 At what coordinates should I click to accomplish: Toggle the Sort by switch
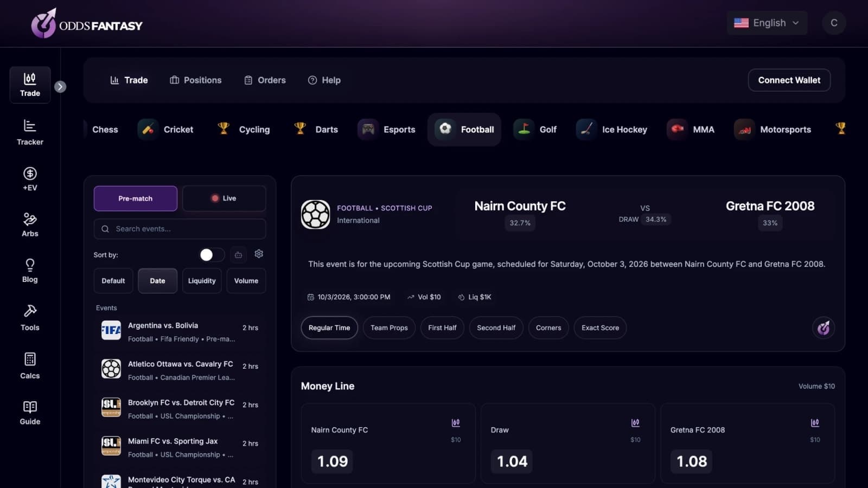212,255
